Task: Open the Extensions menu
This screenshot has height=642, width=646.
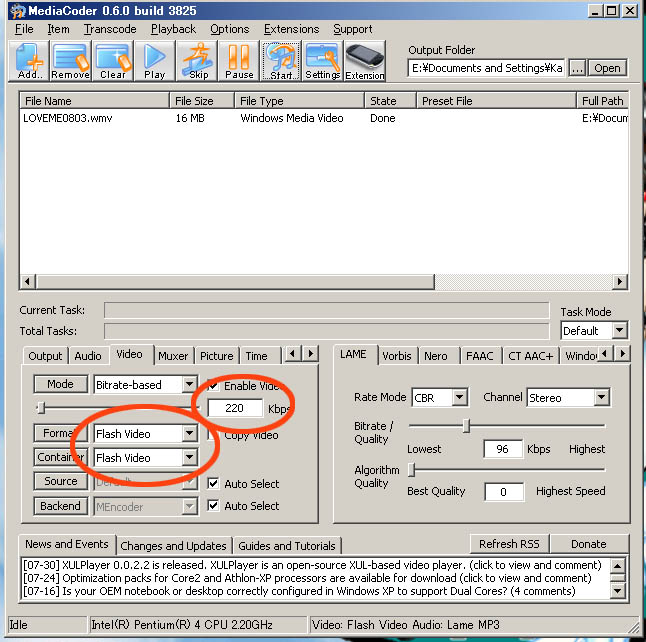Action: click(x=291, y=29)
